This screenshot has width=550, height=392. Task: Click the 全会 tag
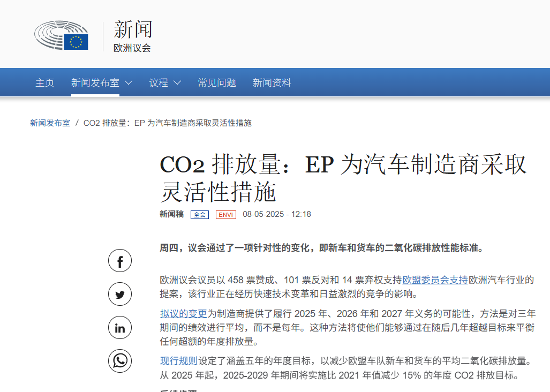pos(200,215)
